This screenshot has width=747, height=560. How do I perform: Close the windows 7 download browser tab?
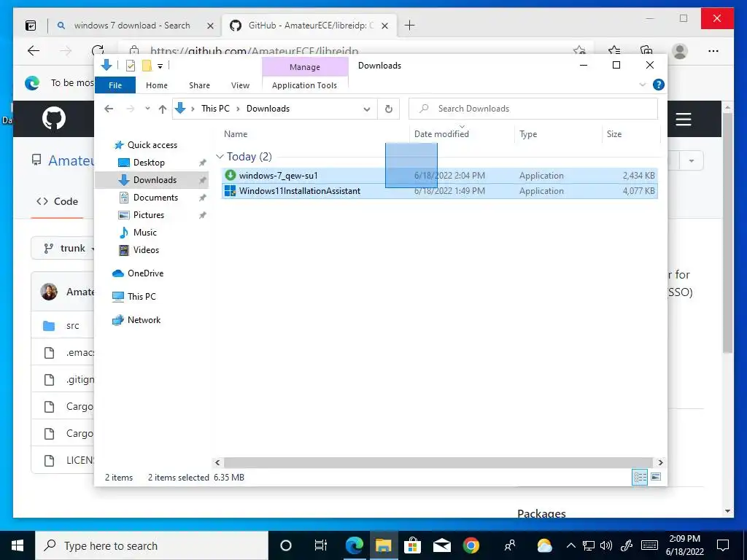(x=210, y=26)
